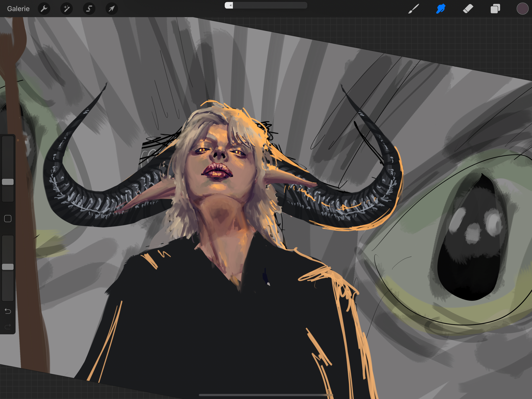Undo the last stroke with sidebar arrow
The image size is (532, 399).
coord(8,311)
